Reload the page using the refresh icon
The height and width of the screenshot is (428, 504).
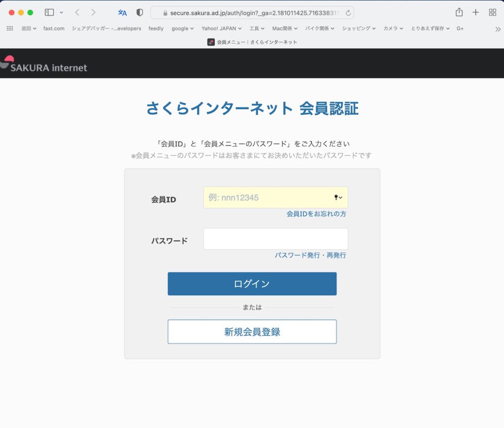(348, 13)
